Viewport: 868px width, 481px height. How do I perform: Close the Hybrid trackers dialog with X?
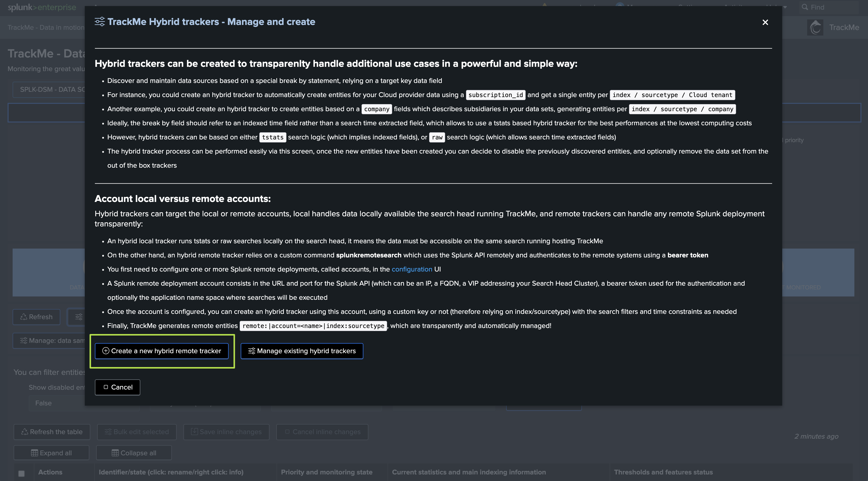(765, 22)
